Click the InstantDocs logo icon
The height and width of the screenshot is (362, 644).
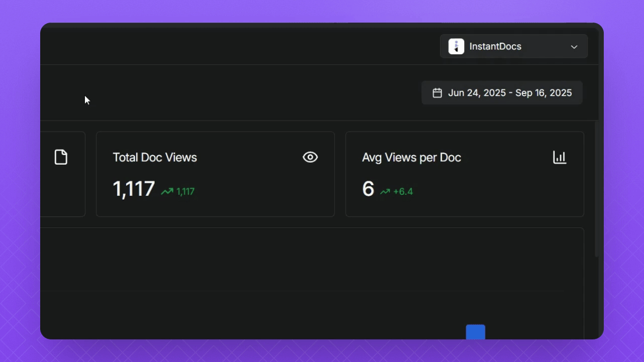456,46
